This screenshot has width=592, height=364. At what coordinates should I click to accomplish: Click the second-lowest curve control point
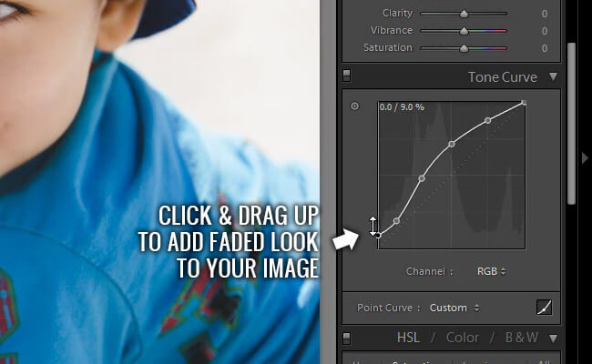click(396, 221)
